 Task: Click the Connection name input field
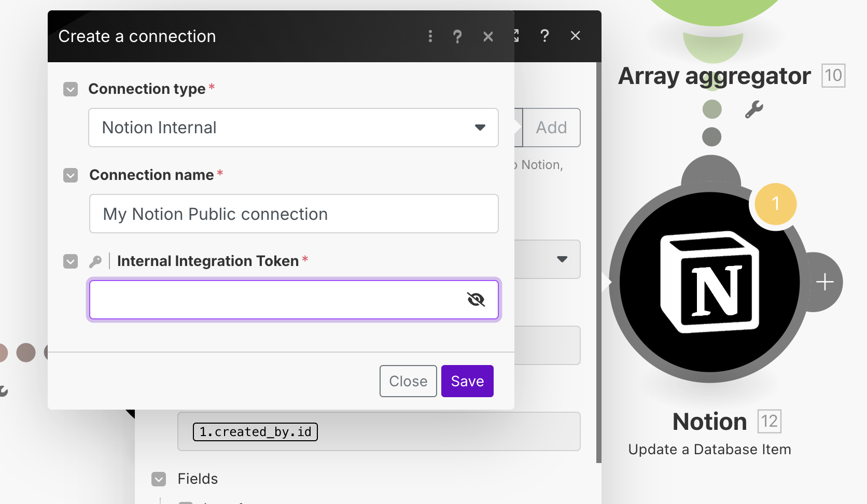coord(293,214)
